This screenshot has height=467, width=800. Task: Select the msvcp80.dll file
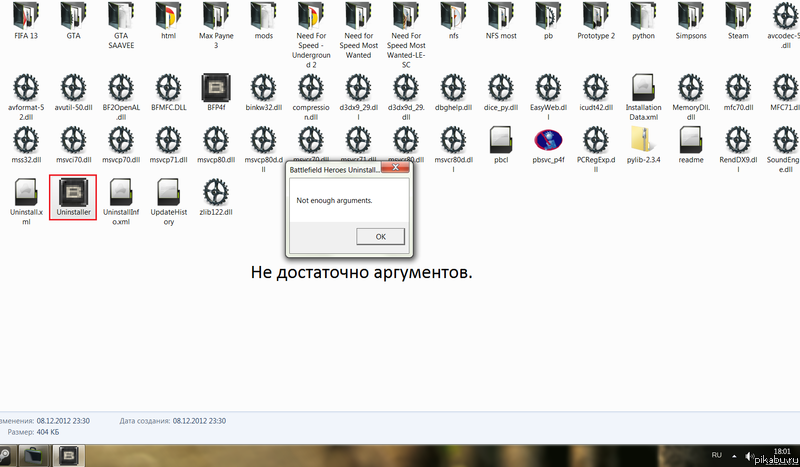pyautogui.click(x=216, y=145)
